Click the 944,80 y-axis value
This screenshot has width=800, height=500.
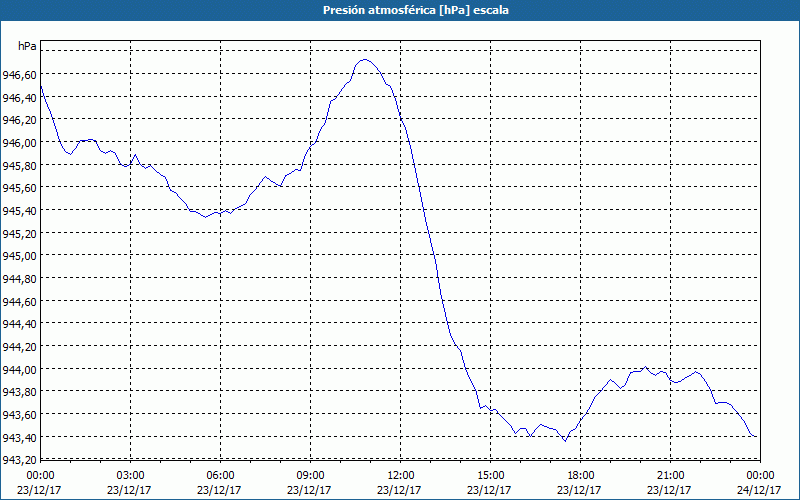click(19, 279)
